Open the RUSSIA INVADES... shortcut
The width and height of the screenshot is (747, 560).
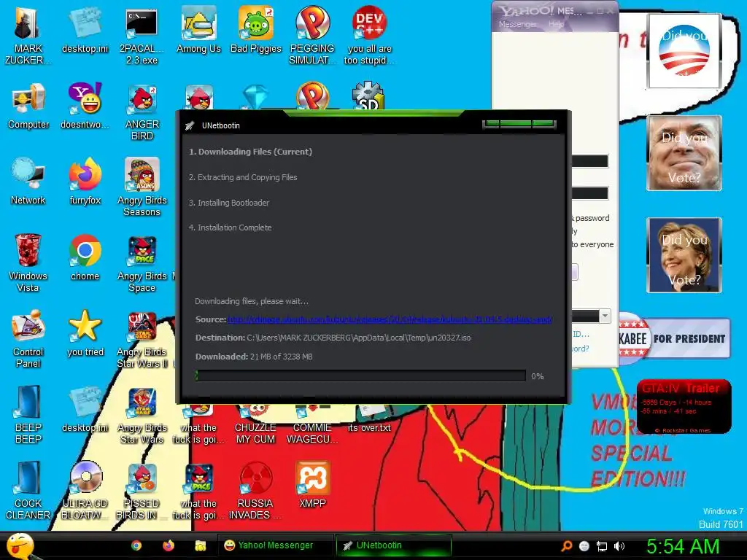point(255,491)
